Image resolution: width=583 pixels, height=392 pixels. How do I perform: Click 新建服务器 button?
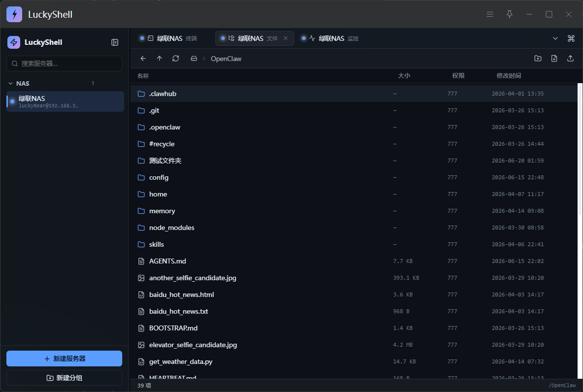65,359
